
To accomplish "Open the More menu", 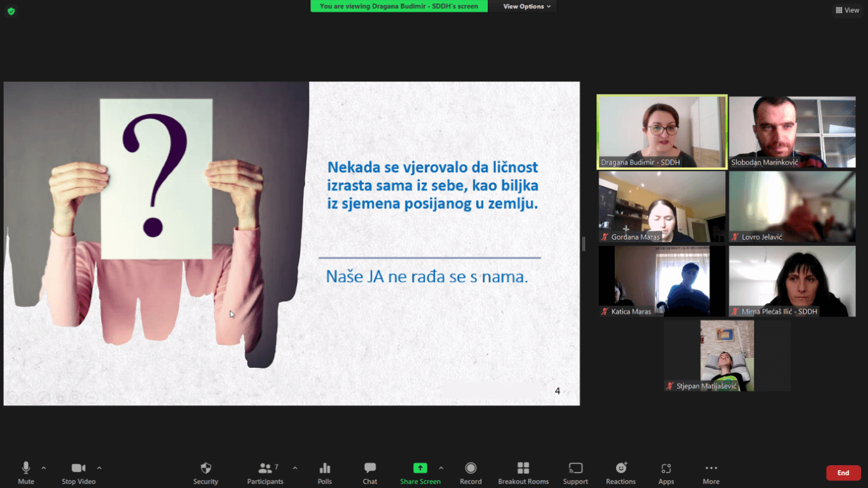I will [x=711, y=472].
